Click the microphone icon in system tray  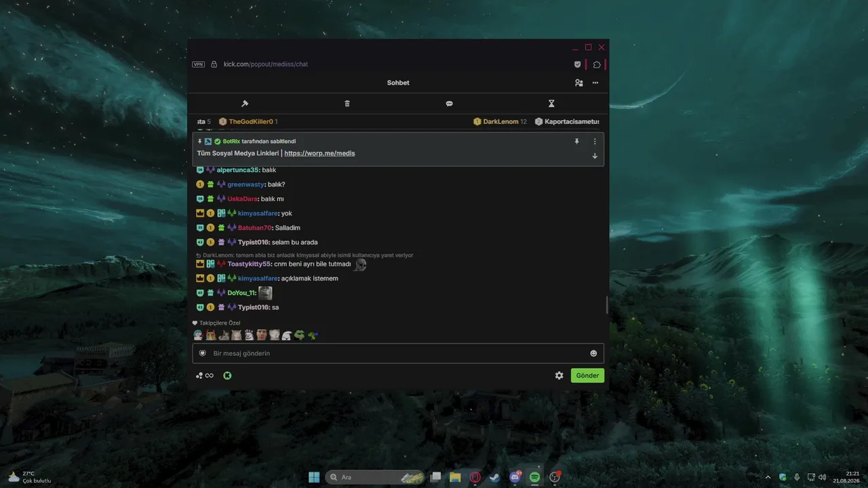click(797, 477)
